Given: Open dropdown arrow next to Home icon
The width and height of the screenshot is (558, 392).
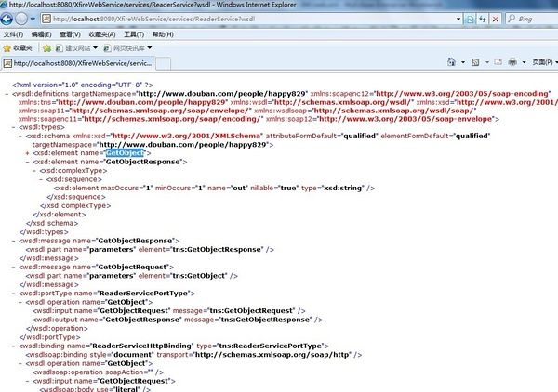Looking at the screenshot, I should (463, 62).
